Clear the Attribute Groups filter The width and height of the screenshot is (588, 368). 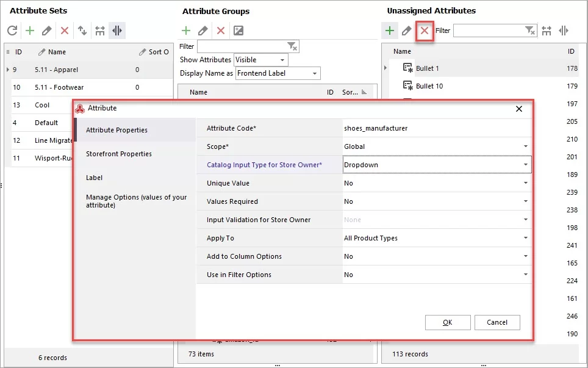(x=293, y=46)
